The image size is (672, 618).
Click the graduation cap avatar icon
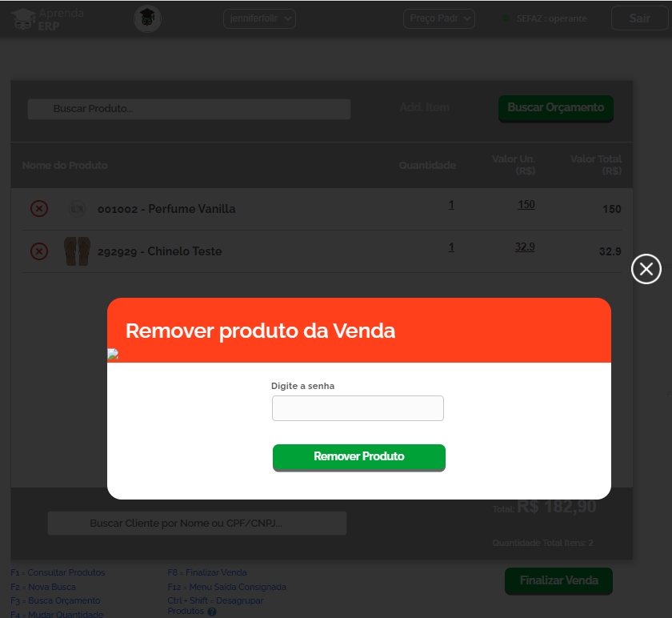147,19
